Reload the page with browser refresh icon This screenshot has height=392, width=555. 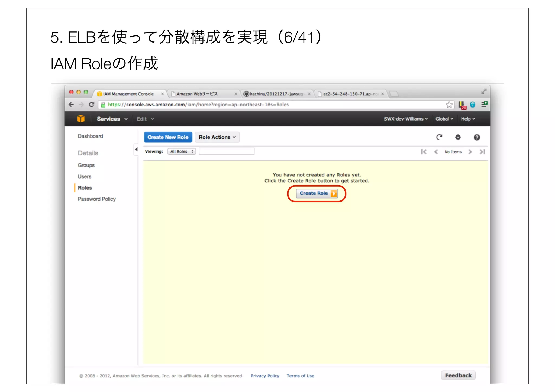pos(92,105)
